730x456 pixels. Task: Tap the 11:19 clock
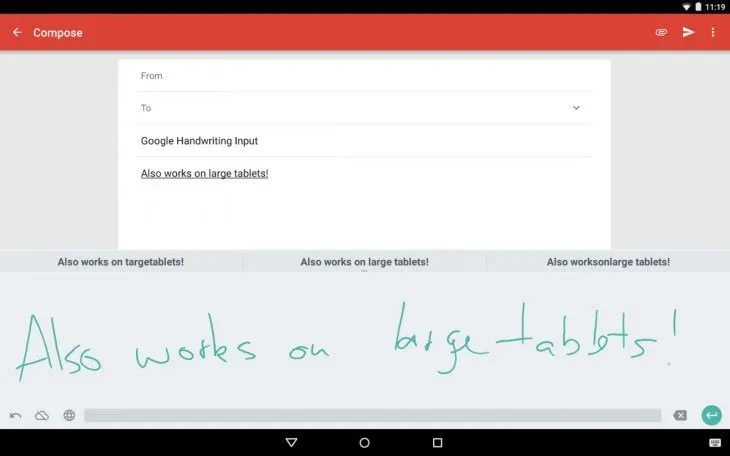coord(715,7)
